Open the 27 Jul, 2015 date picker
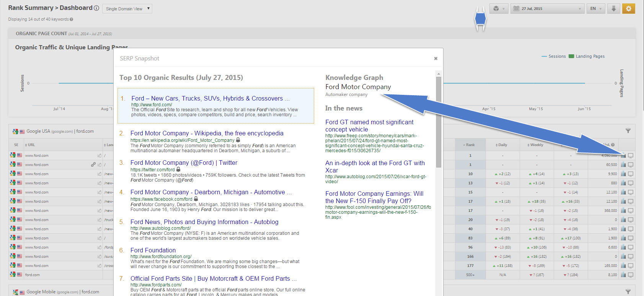This screenshot has height=296, width=644. pyautogui.click(x=547, y=8)
